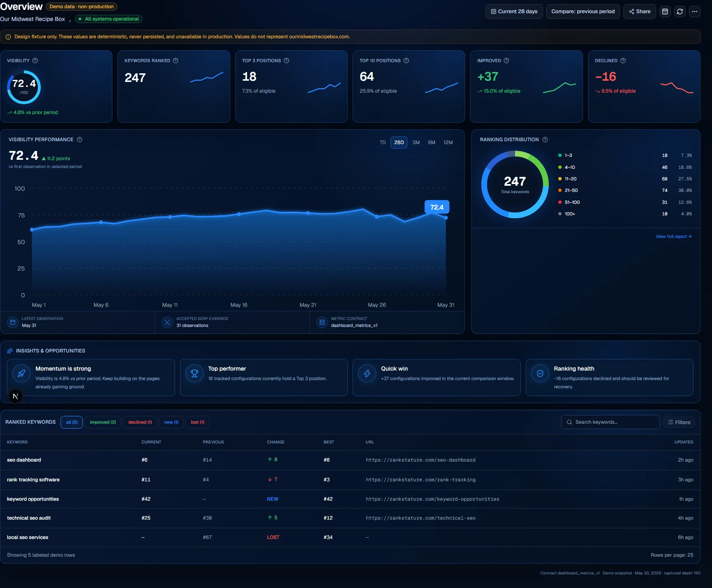Click the Declined card help icon

click(623, 61)
